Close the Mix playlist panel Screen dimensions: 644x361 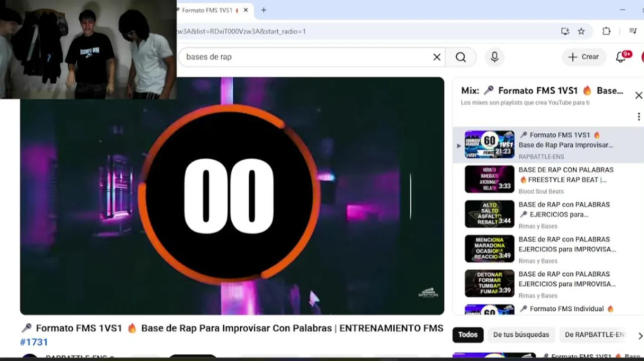638,95
